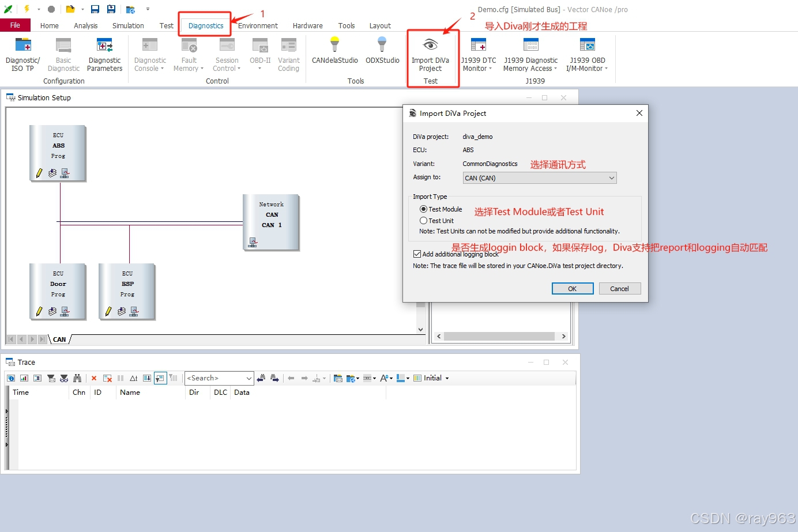
Task: Switch to the Layout ribbon tab
Action: click(x=380, y=26)
